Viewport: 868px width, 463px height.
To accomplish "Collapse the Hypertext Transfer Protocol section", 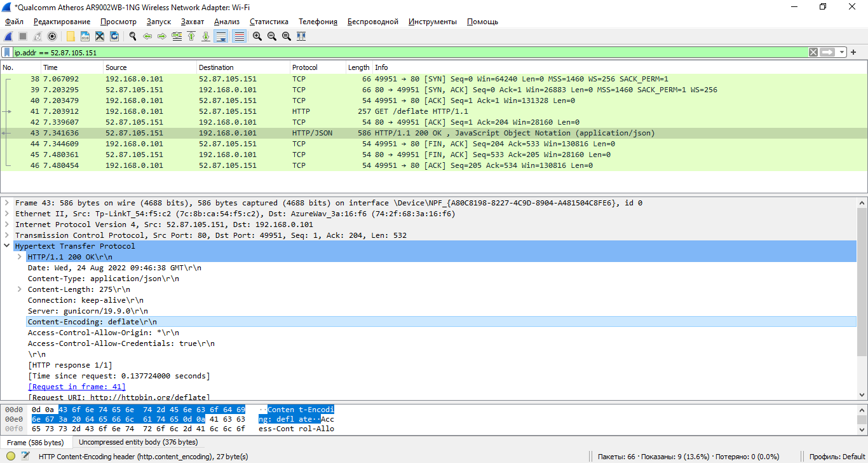I will [x=7, y=246].
